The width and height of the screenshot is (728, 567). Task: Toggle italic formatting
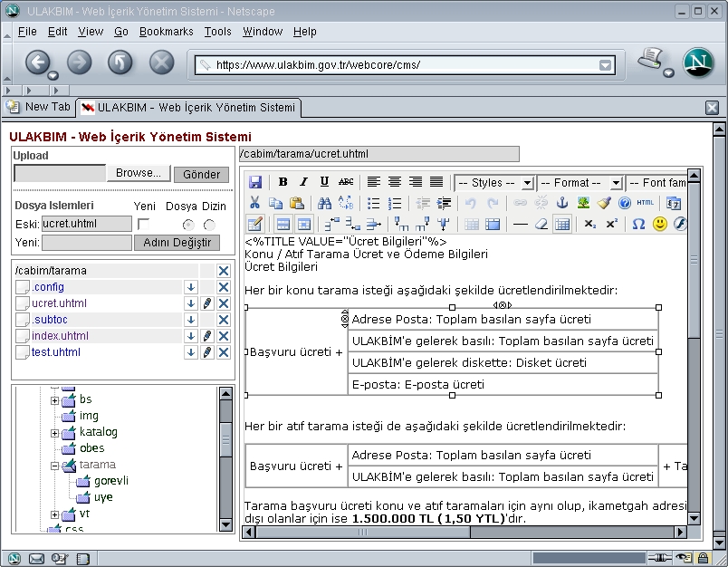click(303, 182)
